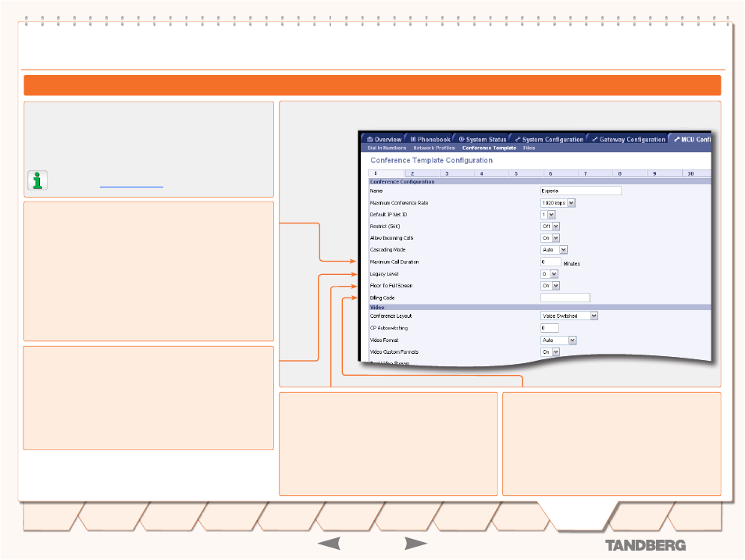Viewport: 745px width, 560px height.
Task: Open the Legacy Level dropdown
Action: (x=549, y=274)
